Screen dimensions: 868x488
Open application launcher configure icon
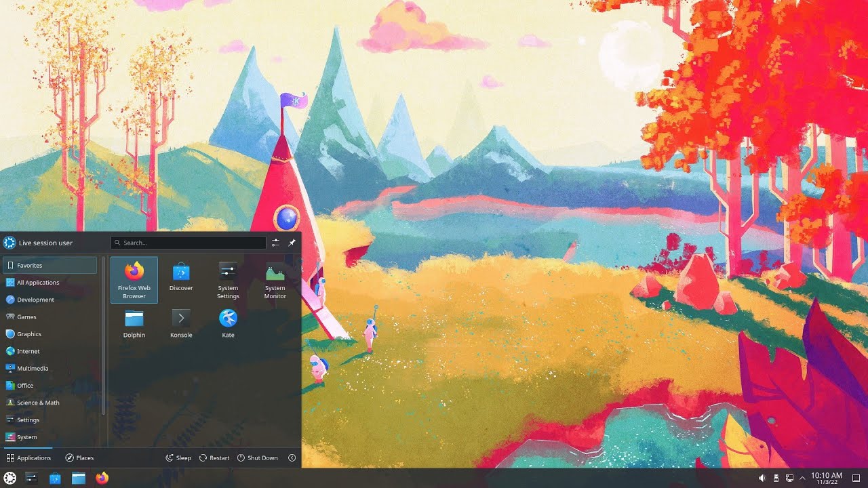click(276, 243)
